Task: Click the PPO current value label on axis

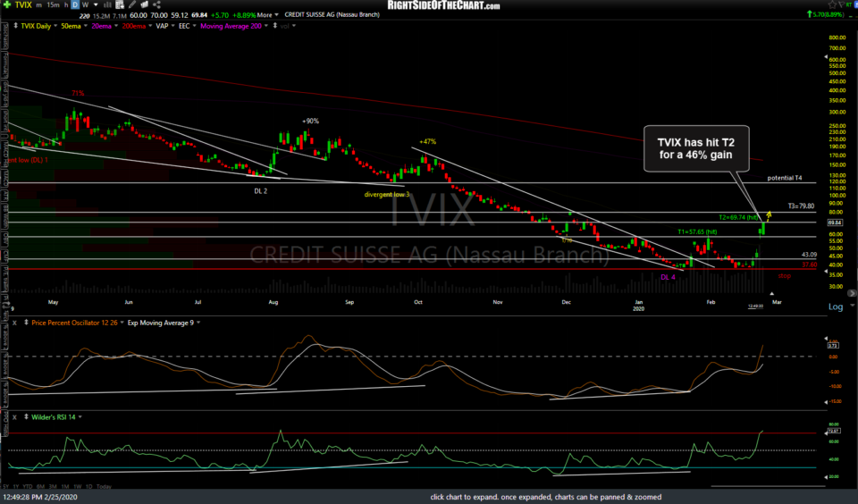Action: click(x=833, y=345)
